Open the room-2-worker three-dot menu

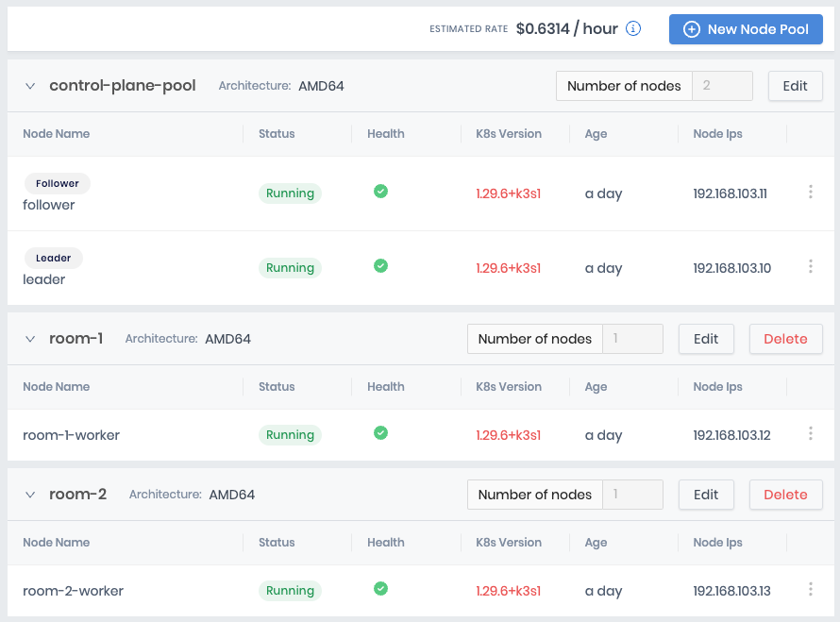pos(811,589)
